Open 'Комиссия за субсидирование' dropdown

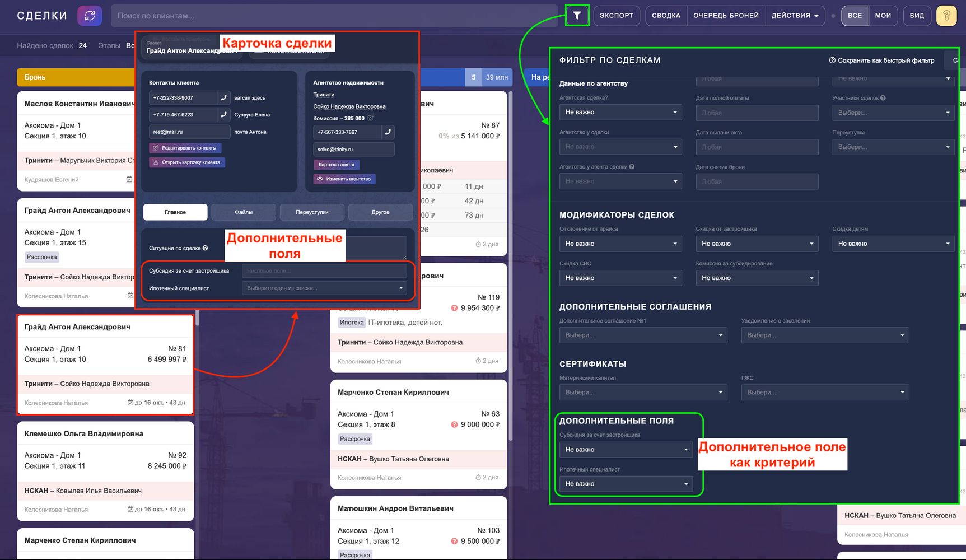pos(757,278)
